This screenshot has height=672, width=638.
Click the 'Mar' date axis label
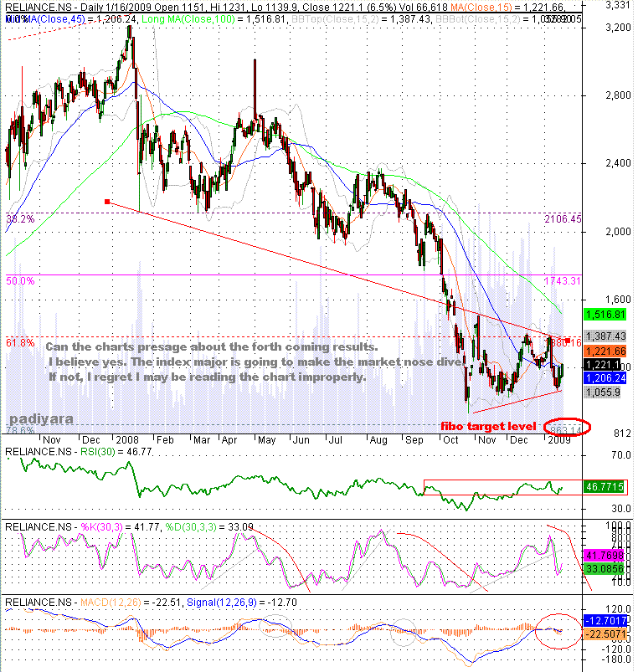click(202, 440)
